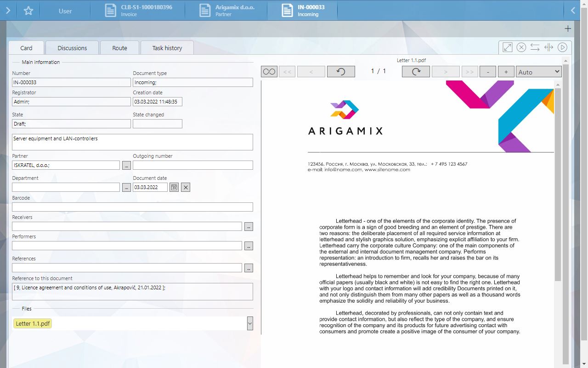588x368 pixels.
Task: Click the References field
Action: (x=127, y=268)
